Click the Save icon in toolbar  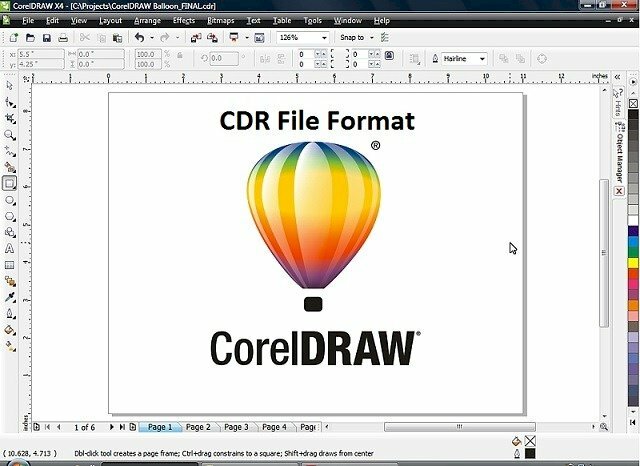(x=46, y=38)
